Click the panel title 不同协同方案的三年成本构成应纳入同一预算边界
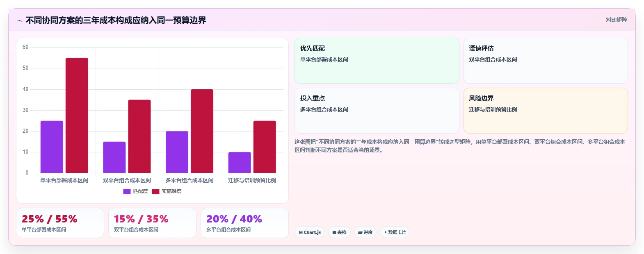 point(116,20)
